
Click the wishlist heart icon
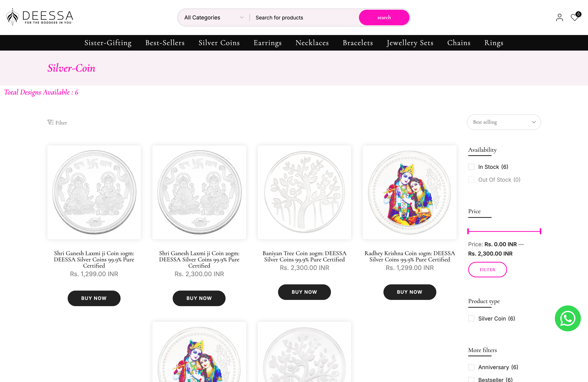click(574, 17)
